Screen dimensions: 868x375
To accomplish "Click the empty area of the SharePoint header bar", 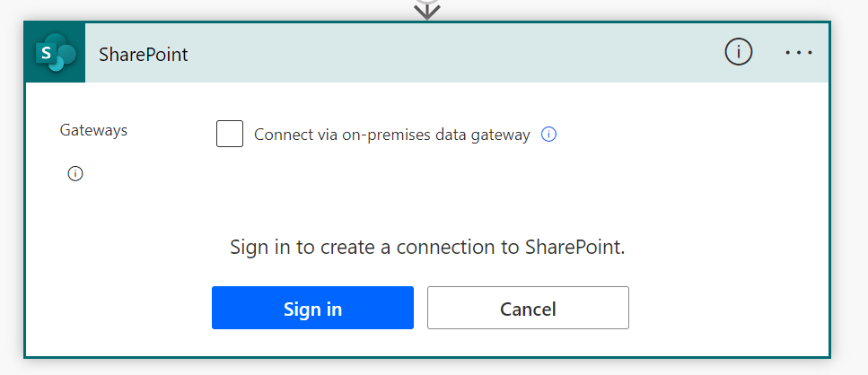I will point(449,53).
